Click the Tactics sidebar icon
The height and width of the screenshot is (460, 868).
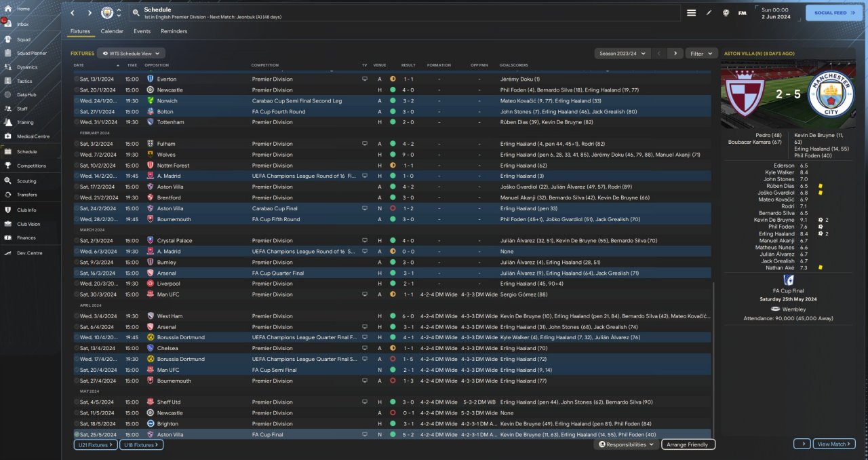pos(9,81)
